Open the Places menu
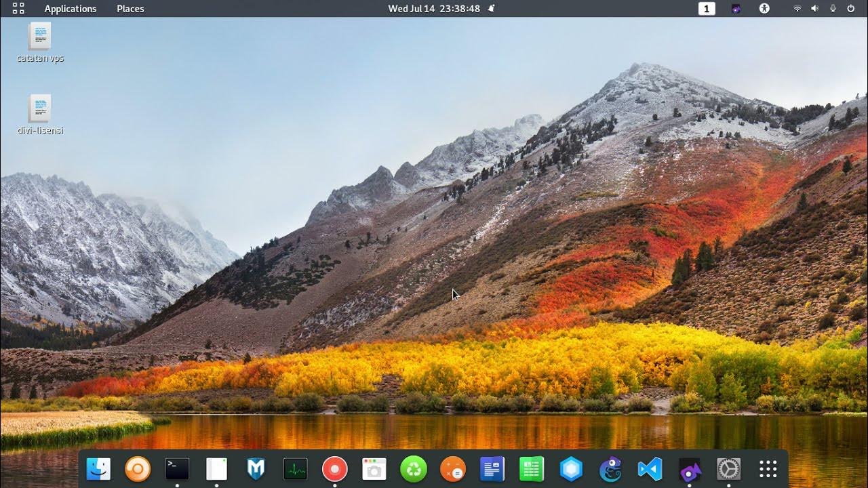The width and height of the screenshot is (868, 488). pyautogui.click(x=130, y=8)
